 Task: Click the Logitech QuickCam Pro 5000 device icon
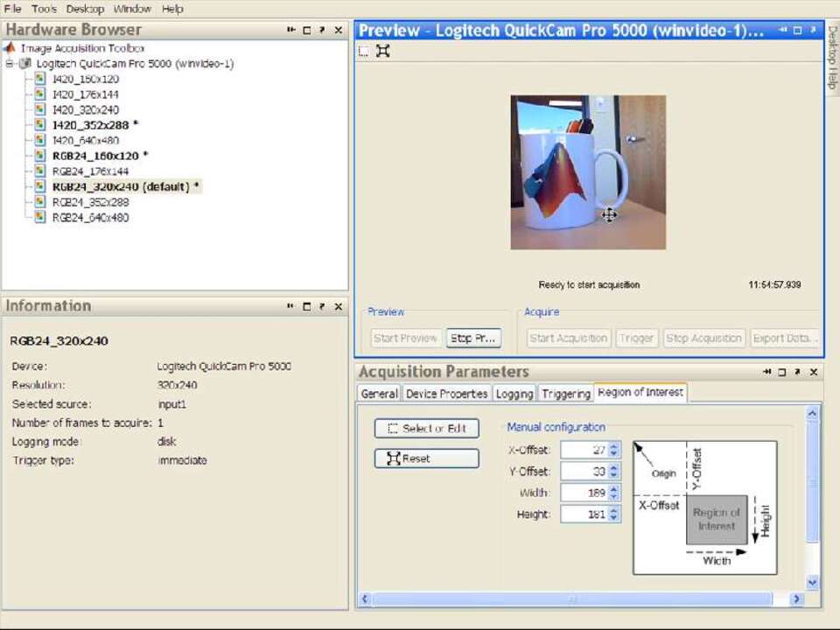25,64
